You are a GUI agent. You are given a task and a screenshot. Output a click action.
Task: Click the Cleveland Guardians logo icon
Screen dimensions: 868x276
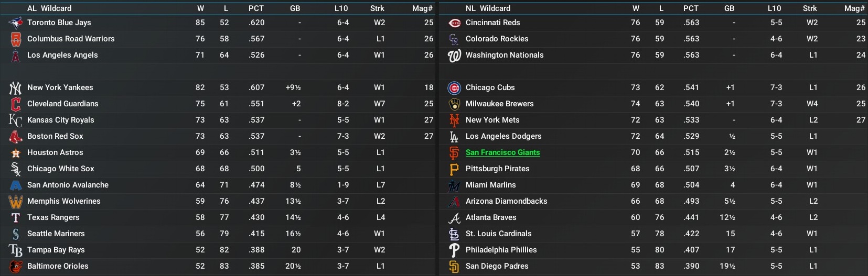pos(16,104)
